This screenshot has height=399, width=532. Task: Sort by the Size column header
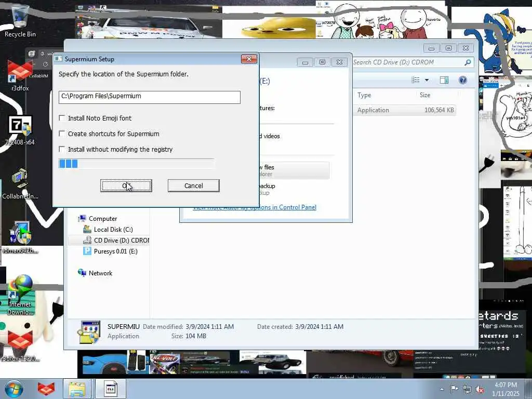pos(425,95)
